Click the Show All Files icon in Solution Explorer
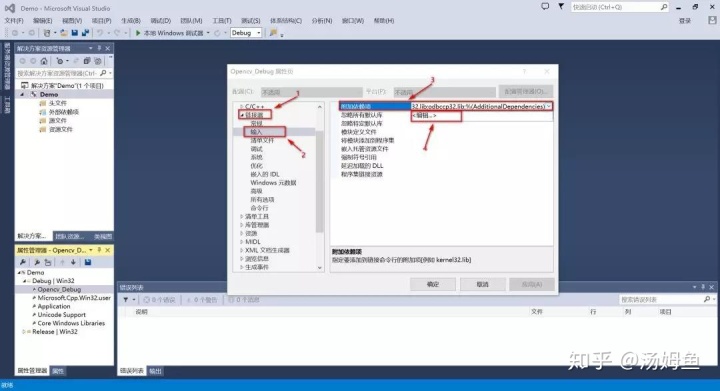720x391 pixels. click(98, 61)
